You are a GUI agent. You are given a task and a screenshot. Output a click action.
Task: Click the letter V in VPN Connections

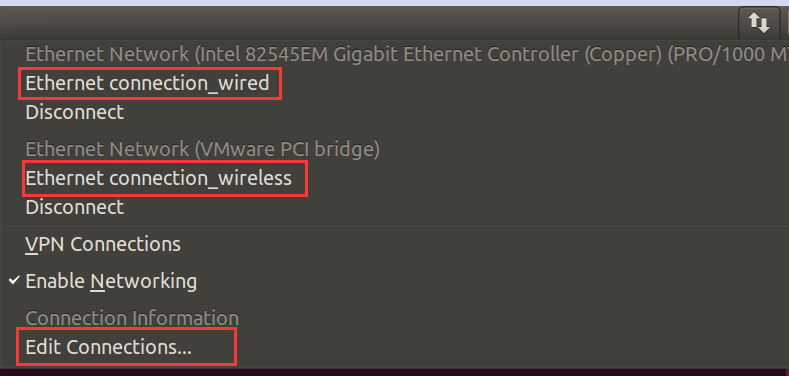pyautogui.click(x=31, y=244)
